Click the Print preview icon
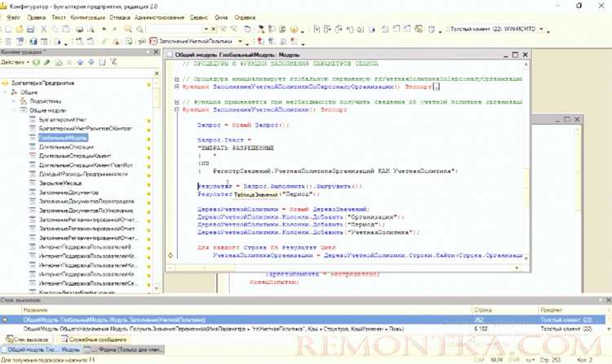This screenshot has height=364, width=612. pos(91,29)
